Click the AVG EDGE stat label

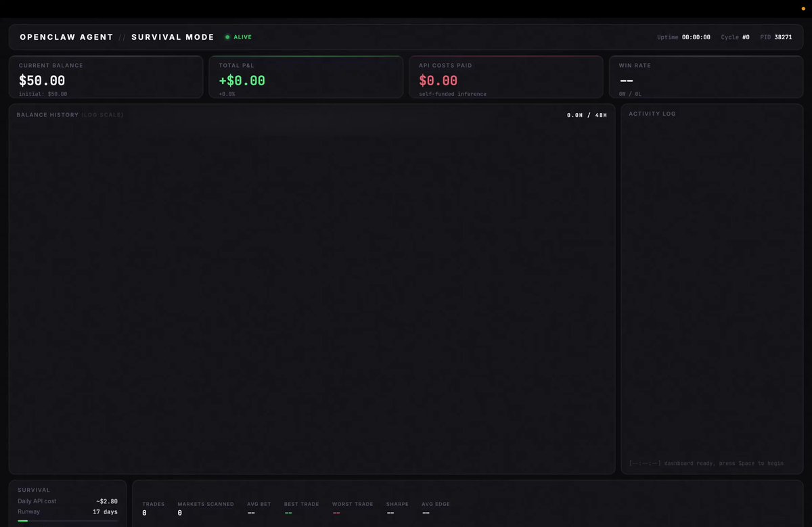[x=436, y=504]
